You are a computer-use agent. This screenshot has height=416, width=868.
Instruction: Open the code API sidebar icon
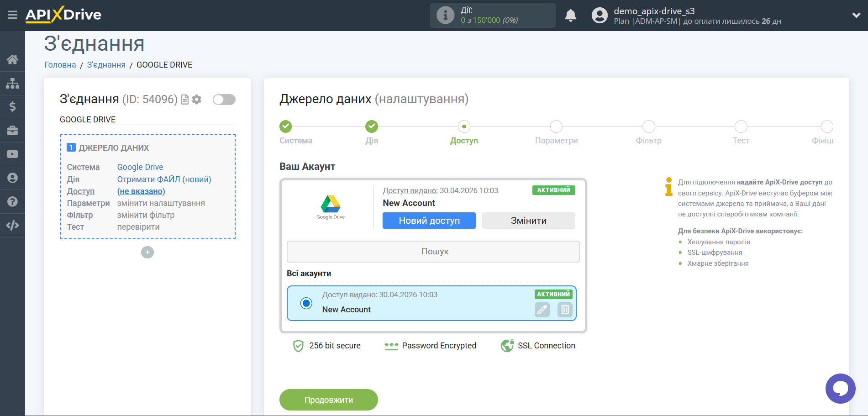(x=12, y=225)
